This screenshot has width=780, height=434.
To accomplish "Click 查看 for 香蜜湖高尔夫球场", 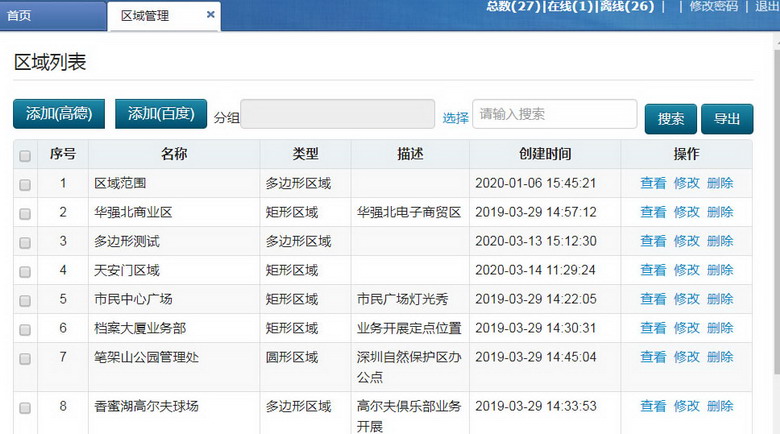I will 653,406.
